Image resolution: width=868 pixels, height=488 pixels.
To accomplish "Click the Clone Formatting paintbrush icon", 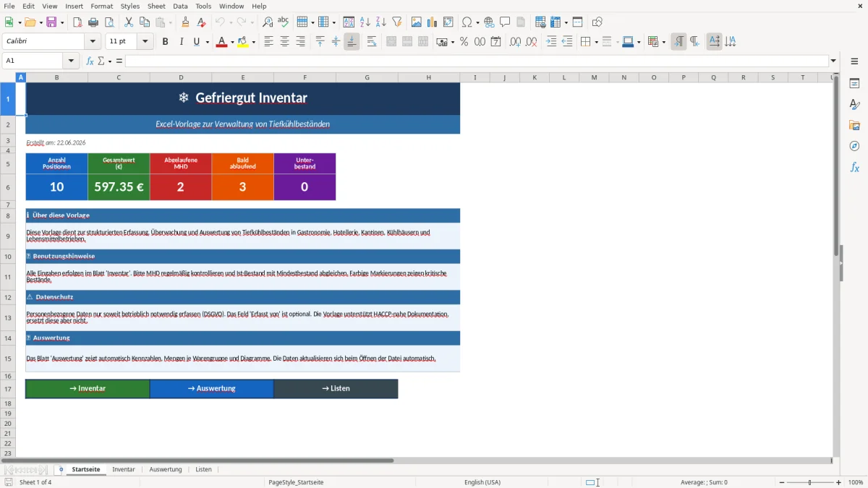I will pos(186,22).
